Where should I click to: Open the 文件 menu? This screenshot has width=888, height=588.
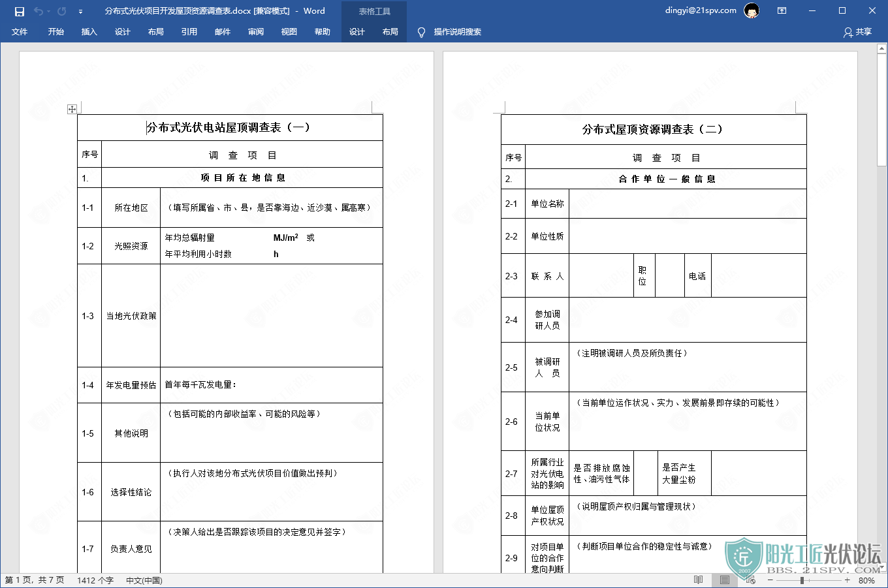pyautogui.click(x=20, y=31)
